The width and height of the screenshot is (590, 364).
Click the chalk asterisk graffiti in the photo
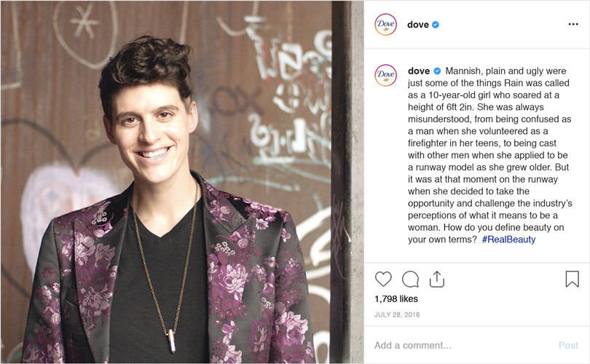coord(84,21)
